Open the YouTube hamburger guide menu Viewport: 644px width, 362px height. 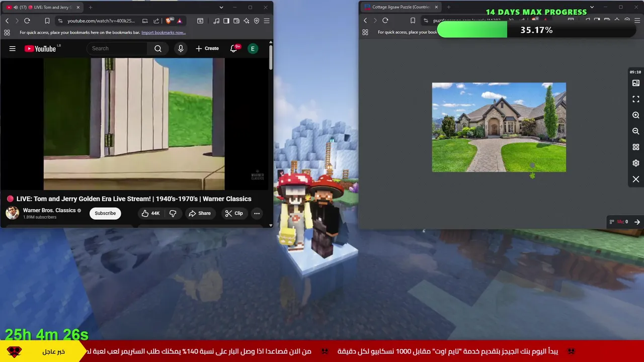click(x=13, y=48)
